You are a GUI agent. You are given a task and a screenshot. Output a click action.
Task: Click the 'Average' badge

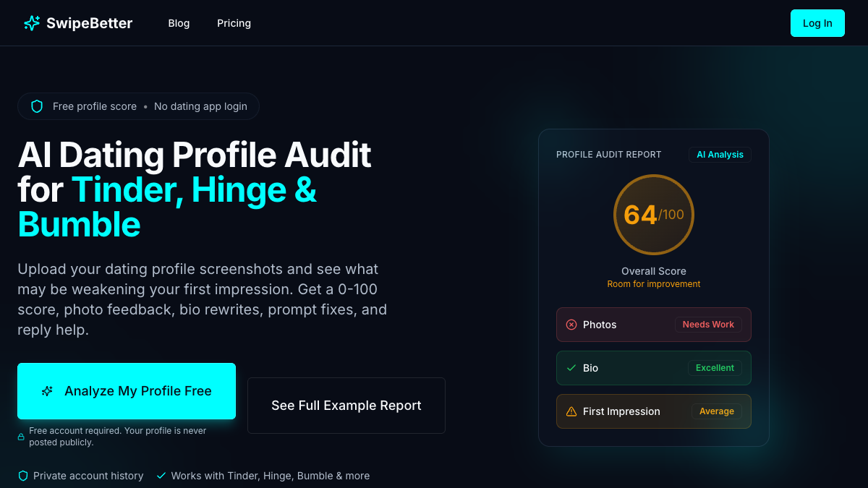point(717,411)
